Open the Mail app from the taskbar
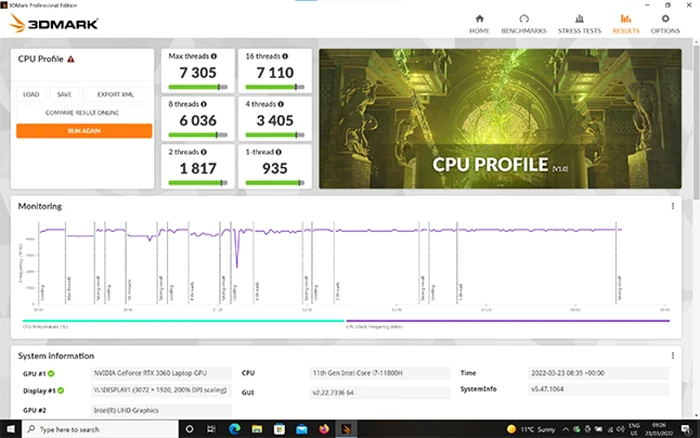The width and height of the screenshot is (700, 438). pyautogui.click(x=302, y=429)
